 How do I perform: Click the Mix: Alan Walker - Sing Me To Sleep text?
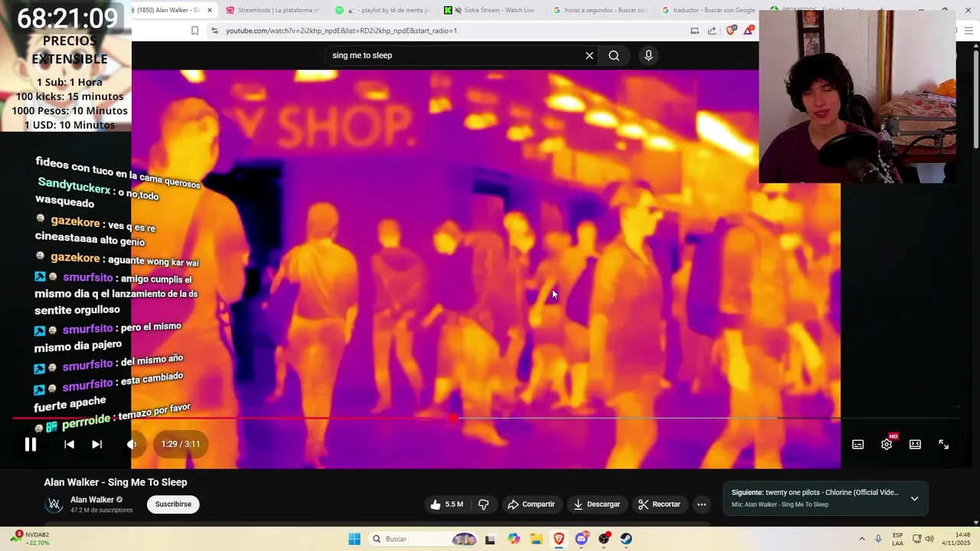point(779,505)
